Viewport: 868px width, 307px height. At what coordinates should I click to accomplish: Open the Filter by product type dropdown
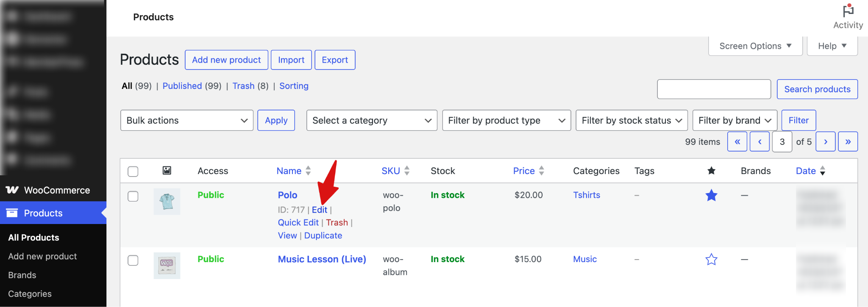(506, 120)
